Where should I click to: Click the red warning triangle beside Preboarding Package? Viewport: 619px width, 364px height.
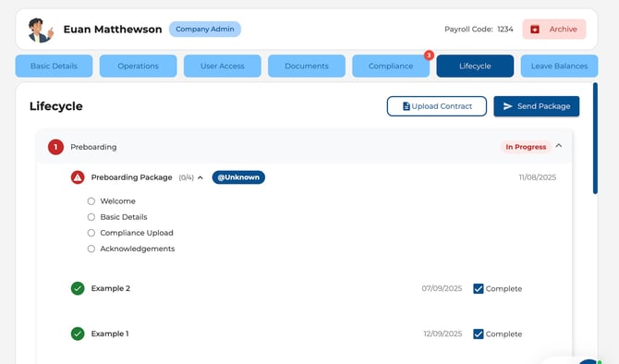pyautogui.click(x=78, y=177)
